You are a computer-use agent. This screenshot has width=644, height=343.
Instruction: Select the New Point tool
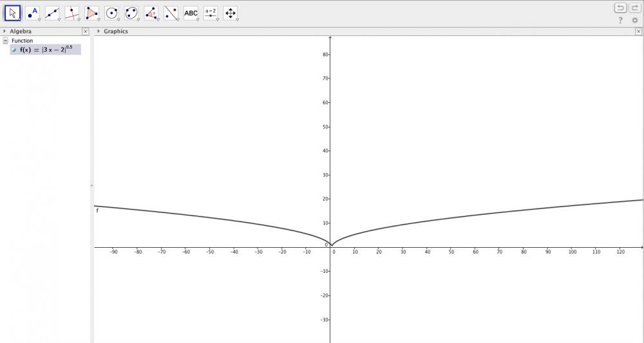click(x=32, y=13)
